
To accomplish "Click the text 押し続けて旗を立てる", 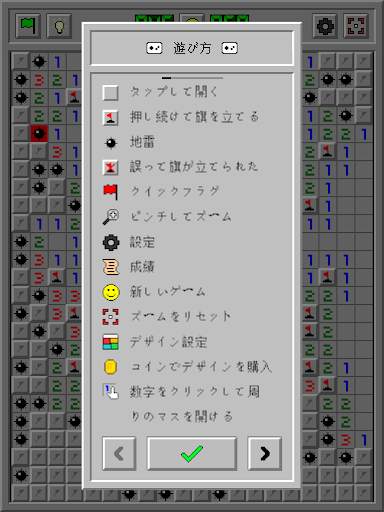I will tap(194, 117).
